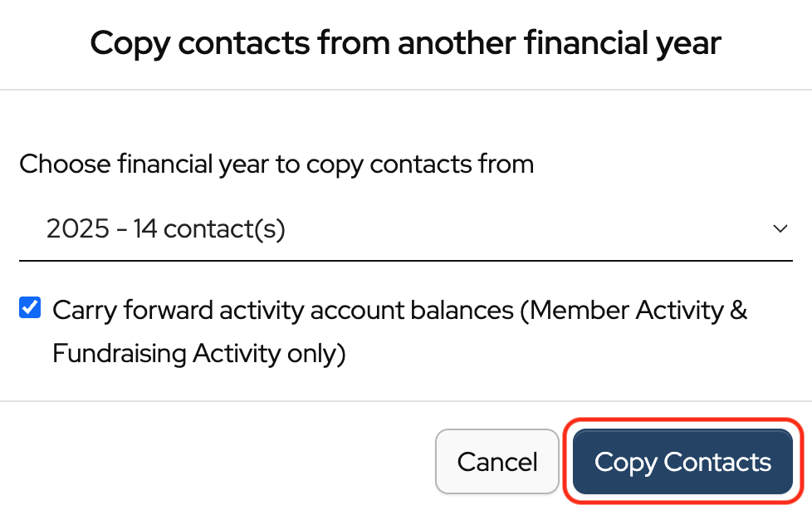Open the '2025 - 14 contact(s)' select box
This screenshot has width=812, height=515.
pyautogui.click(x=405, y=229)
